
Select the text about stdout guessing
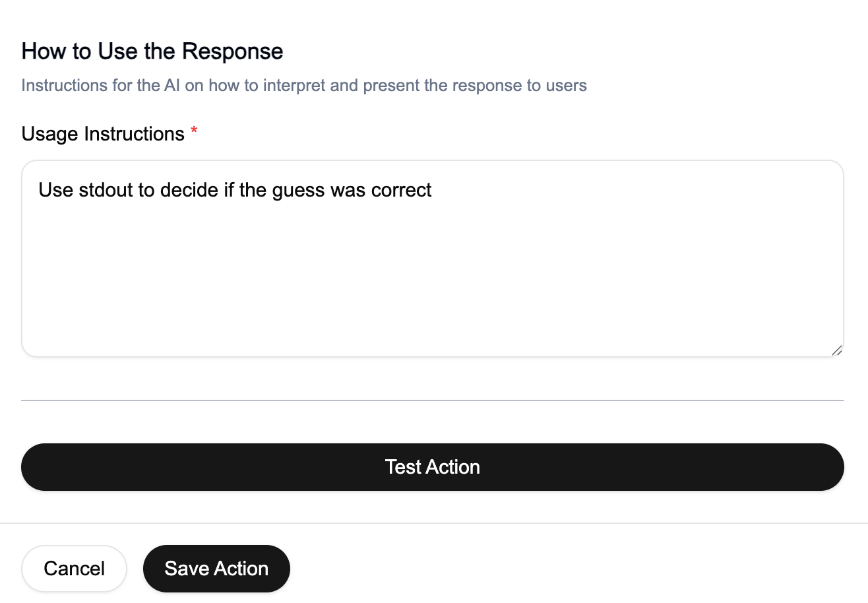pyautogui.click(x=235, y=190)
